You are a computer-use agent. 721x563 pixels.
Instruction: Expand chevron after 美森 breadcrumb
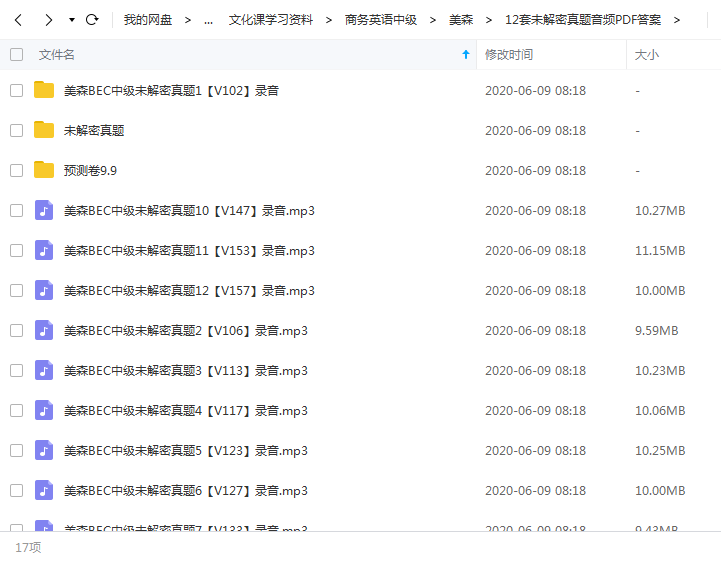(489, 20)
